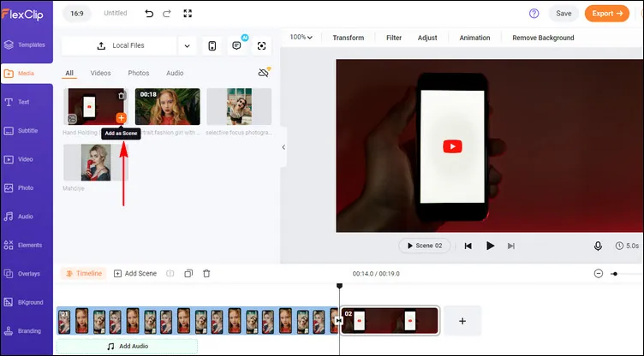Click the microphone voiceover icon
The image size is (644, 356).
(x=598, y=246)
